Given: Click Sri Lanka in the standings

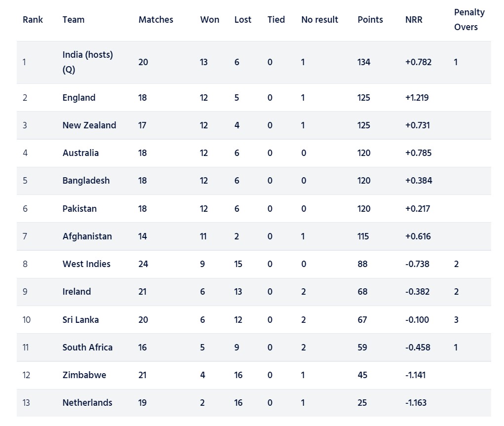Looking at the screenshot, I should [80, 320].
